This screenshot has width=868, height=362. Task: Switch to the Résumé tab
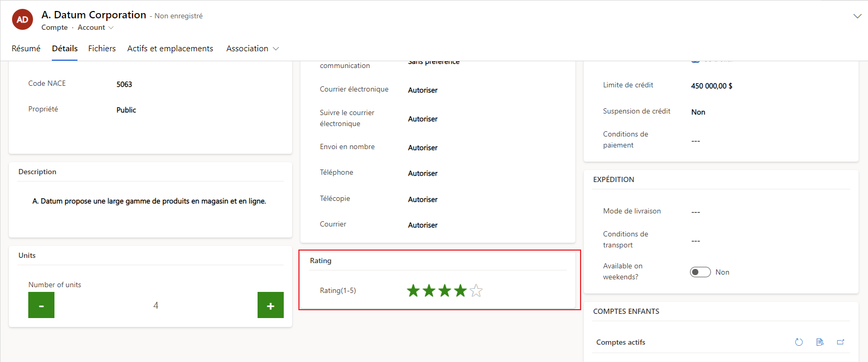(26, 49)
